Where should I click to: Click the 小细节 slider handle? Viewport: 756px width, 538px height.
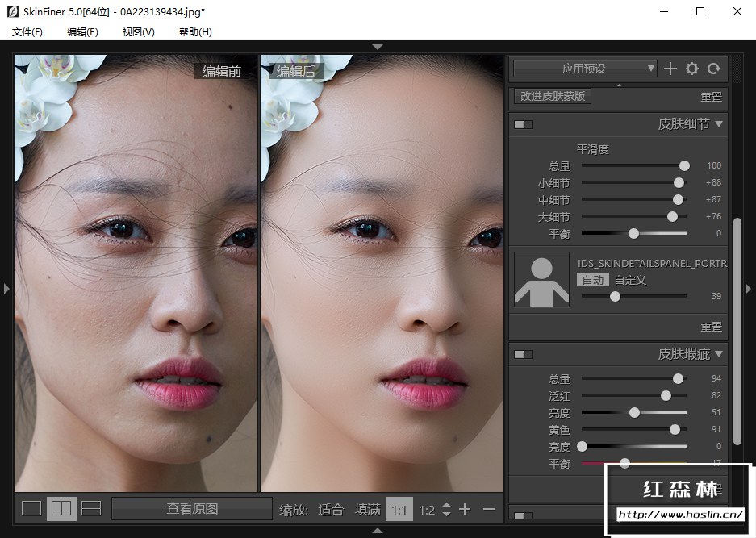(x=679, y=183)
